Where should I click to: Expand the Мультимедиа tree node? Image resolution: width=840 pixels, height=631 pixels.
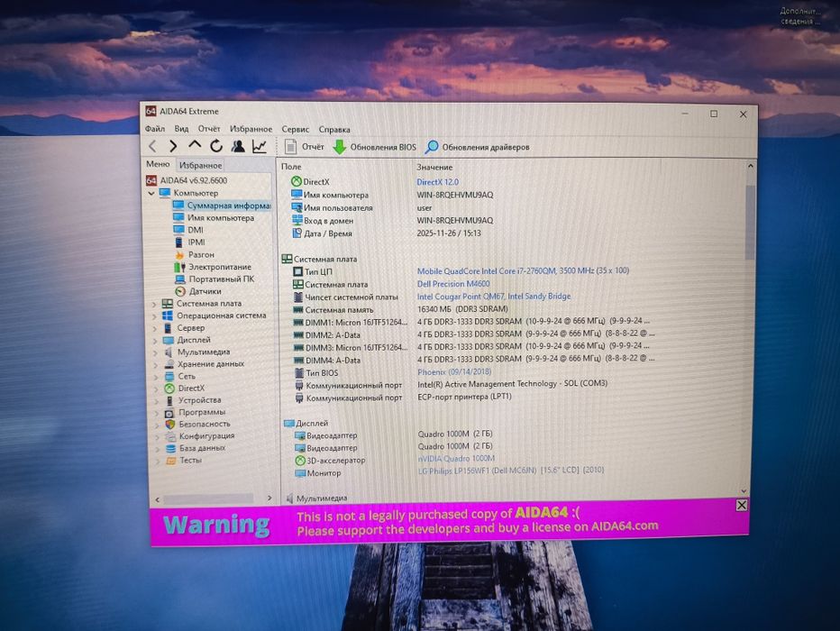(x=155, y=352)
